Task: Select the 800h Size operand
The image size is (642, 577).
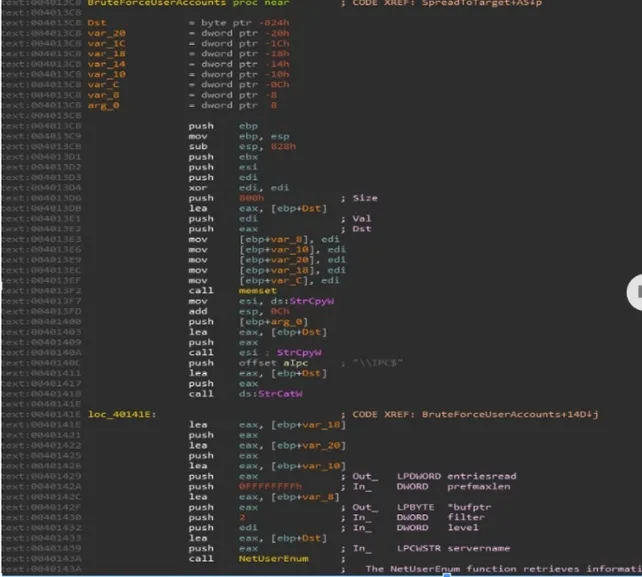Action: 251,198
